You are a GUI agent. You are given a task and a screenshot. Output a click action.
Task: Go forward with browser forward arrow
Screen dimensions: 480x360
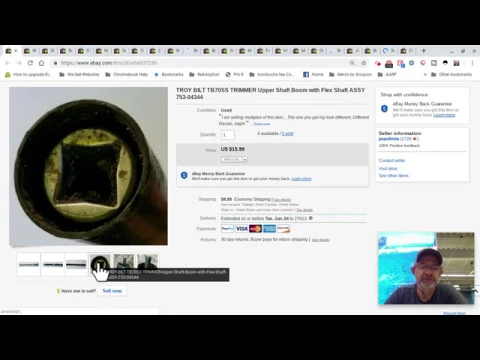coord(19,63)
